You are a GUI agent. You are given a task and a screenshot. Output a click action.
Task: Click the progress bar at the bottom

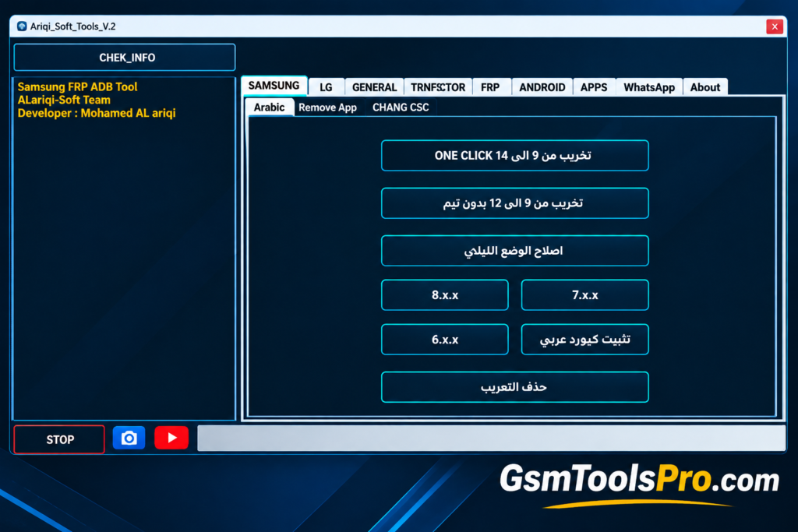coord(492,438)
